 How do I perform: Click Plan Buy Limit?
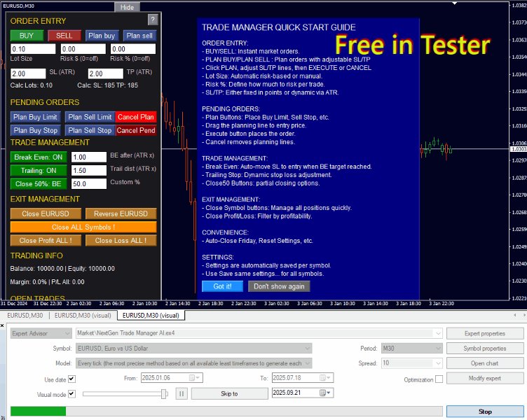tap(35, 117)
